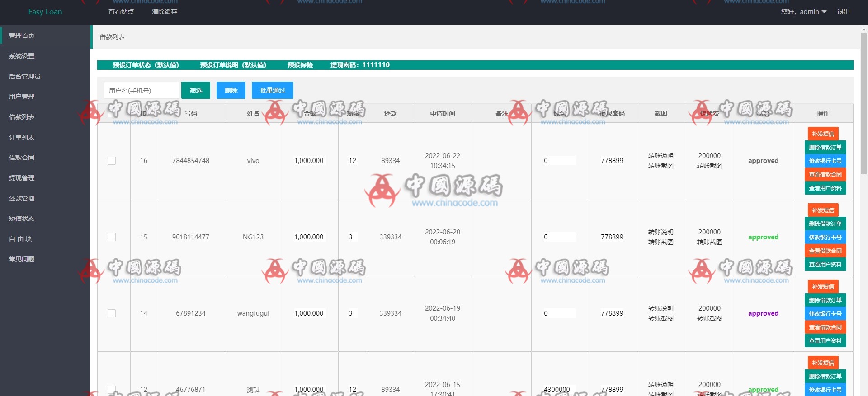
Task: Click 补发短信 for the vivo order
Action: point(823,134)
